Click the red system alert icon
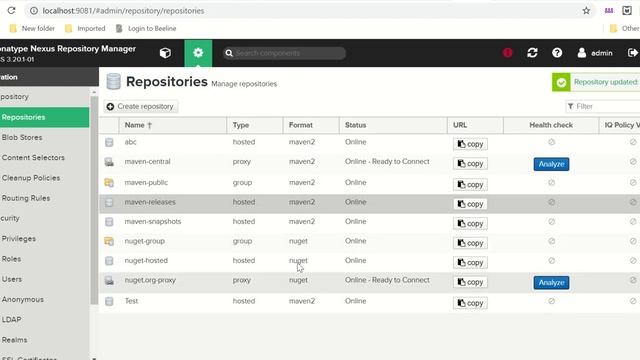Viewport: 640px width, 360px height. pyautogui.click(x=507, y=53)
